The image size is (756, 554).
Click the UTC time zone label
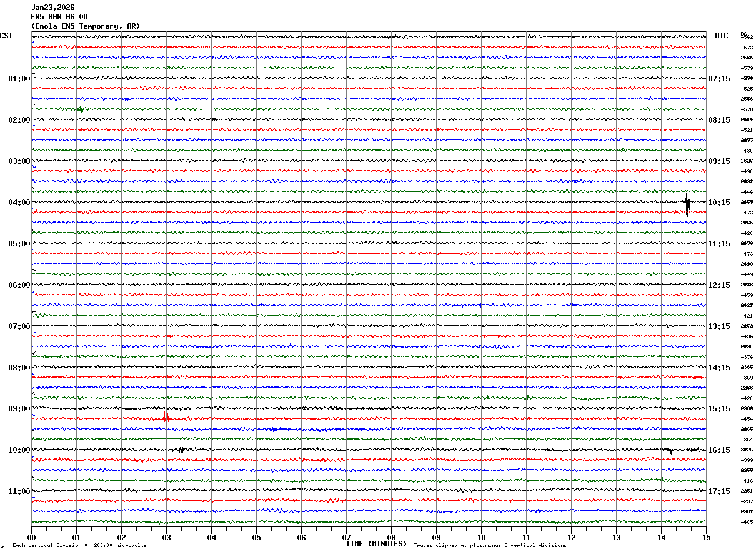coord(722,36)
